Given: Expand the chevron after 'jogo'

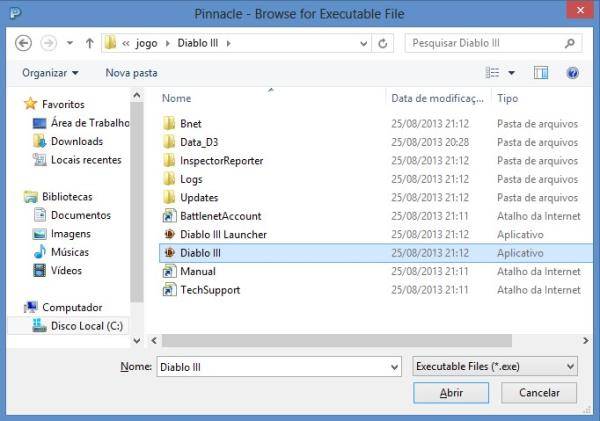Looking at the screenshot, I should tap(168, 43).
